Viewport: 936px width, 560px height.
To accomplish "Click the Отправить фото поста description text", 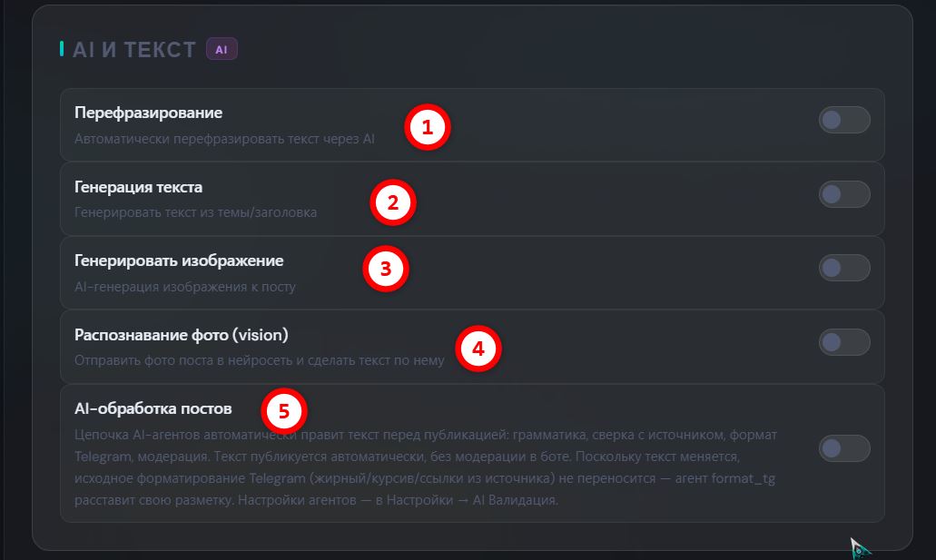I will pyautogui.click(x=260, y=360).
